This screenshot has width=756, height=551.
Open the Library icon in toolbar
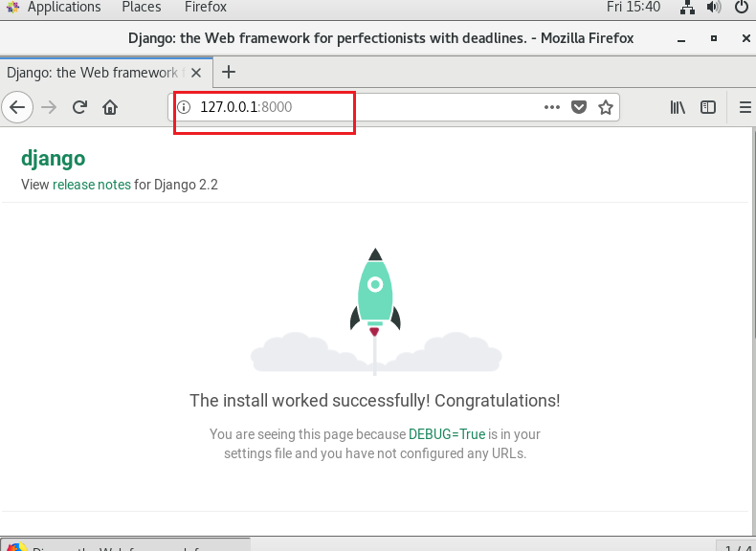click(x=678, y=107)
